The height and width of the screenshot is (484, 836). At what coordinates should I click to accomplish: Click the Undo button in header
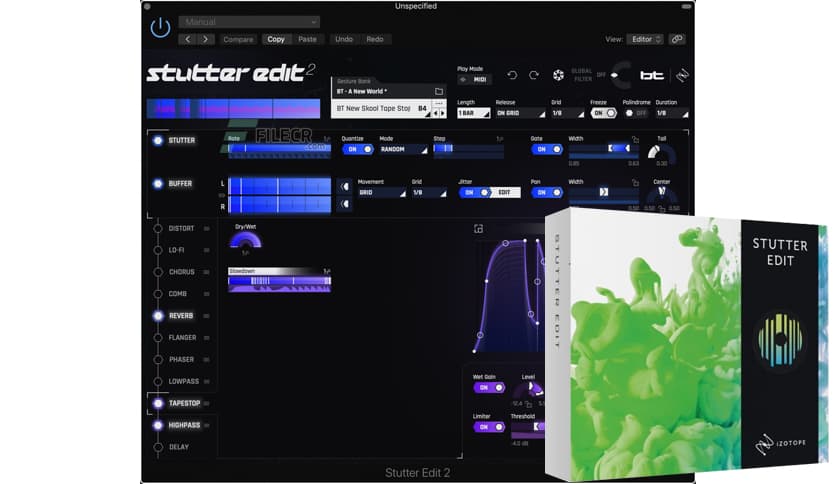pyautogui.click(x=344, y=39)
